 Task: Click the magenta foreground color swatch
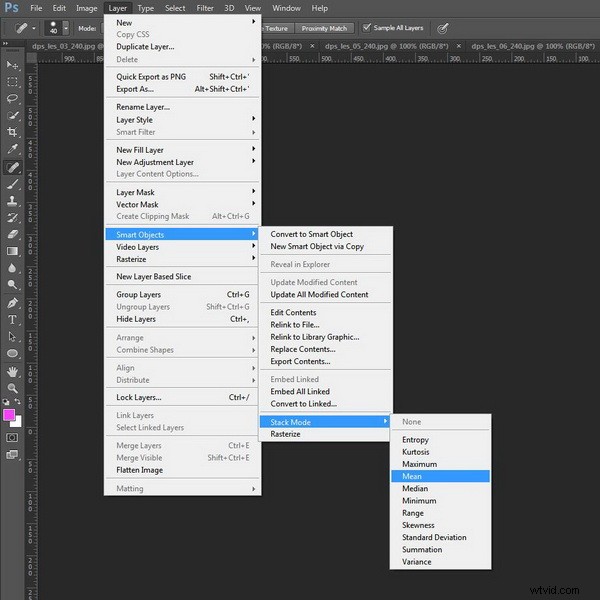(10, 414)
